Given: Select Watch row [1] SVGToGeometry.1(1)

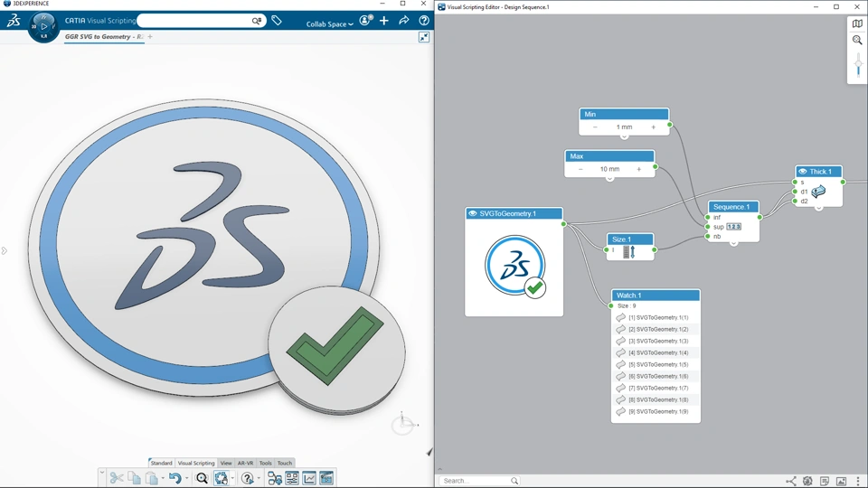Looking at the screenshot, I should click(656, 317).
